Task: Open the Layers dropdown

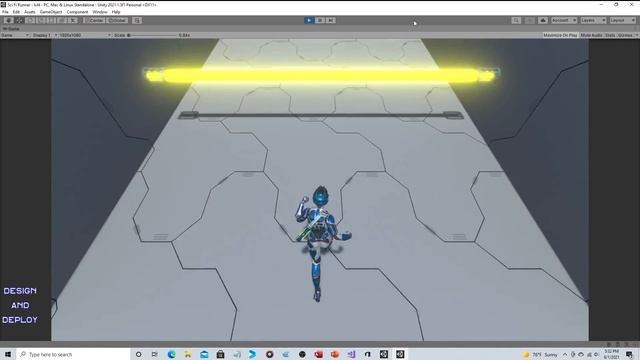Action: pos(593,20)
